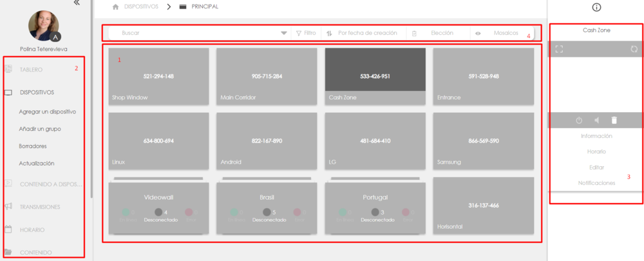Select the Shop Window device tile
The height and width of the screenshot is (261, 644).
tap(158, 76)
